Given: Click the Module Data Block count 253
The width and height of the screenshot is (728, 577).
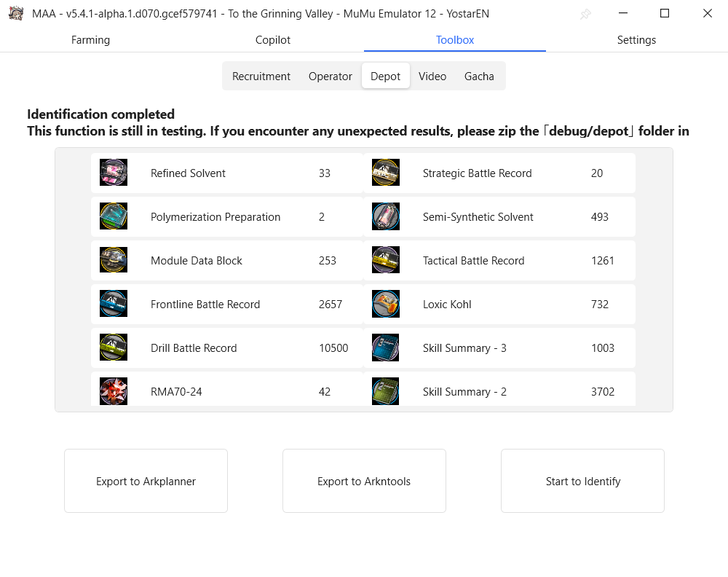Looking at the screenshot, I should coord(328,261).
